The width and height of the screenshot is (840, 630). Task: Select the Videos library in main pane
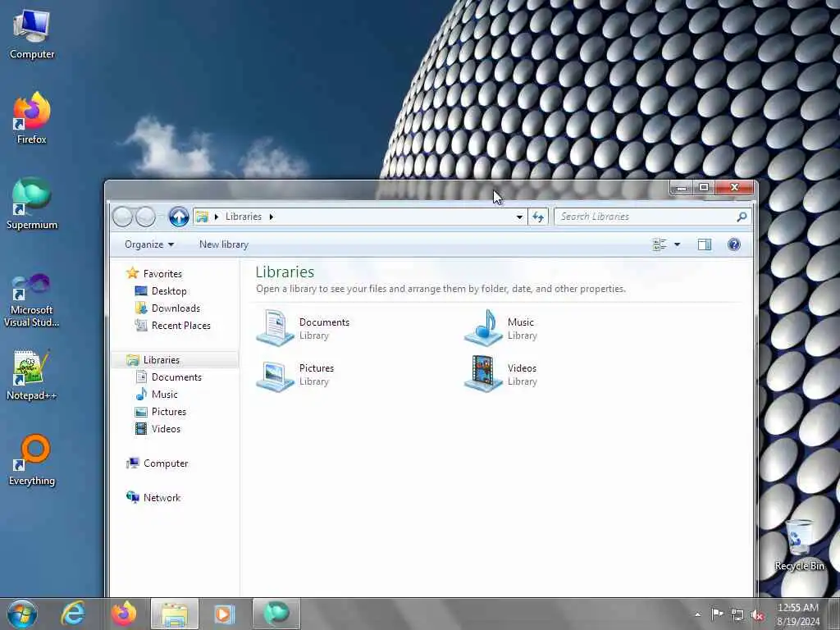[x=501, y=374]
